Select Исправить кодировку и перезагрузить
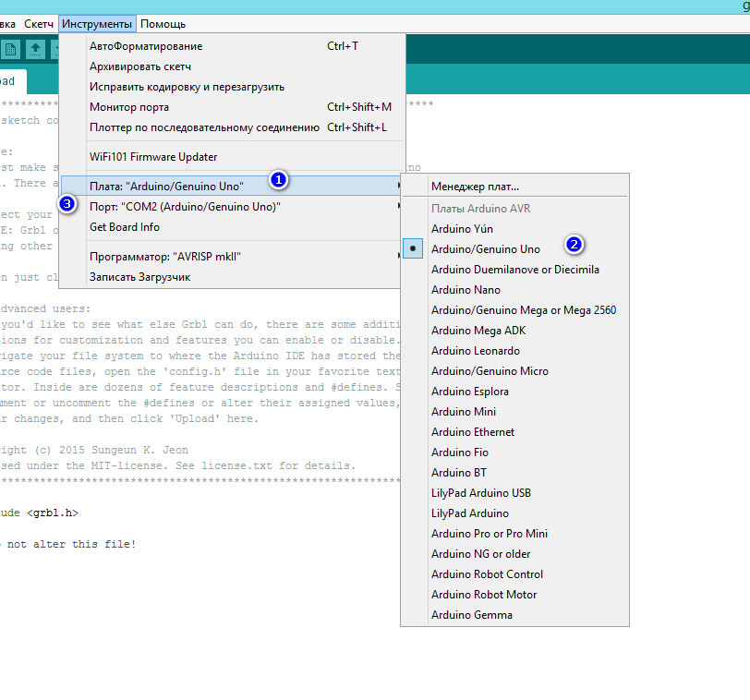 click(x=232, y=87)
